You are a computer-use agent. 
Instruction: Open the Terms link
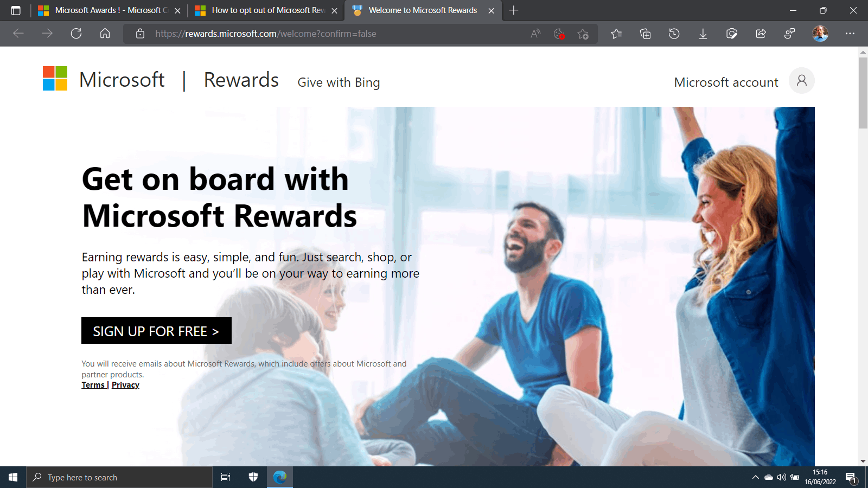tap(93, 385)
